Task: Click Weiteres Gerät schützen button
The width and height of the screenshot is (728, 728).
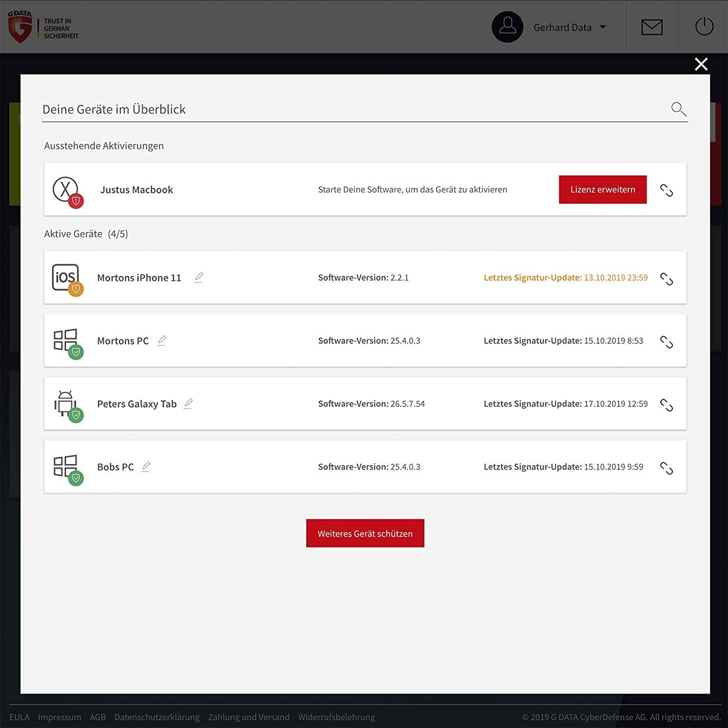Action: tap(365, 533)
